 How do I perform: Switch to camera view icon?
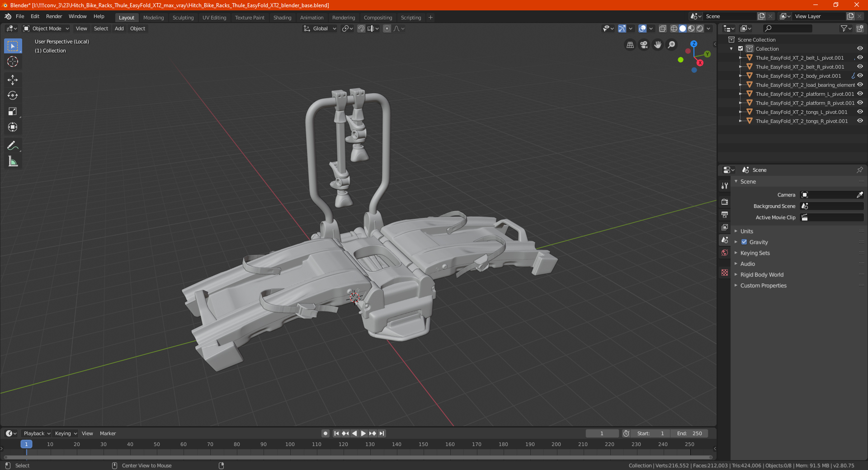[644, 45]
